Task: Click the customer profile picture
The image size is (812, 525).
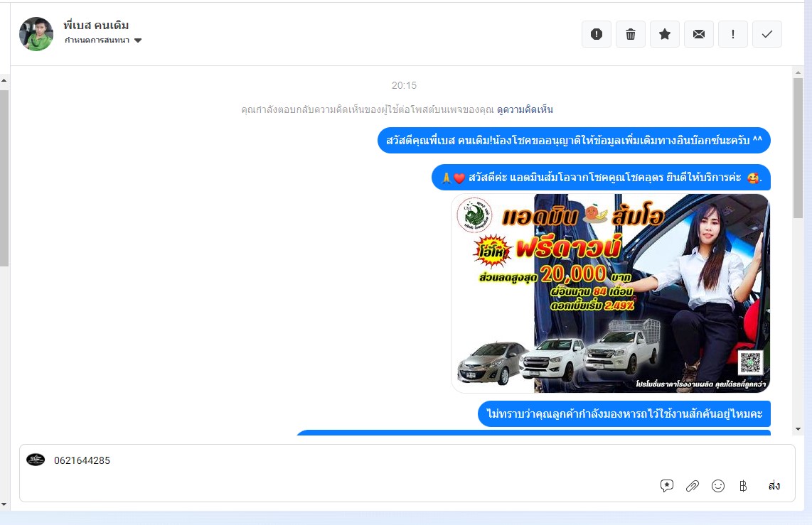Action: (x=36, y=34)
